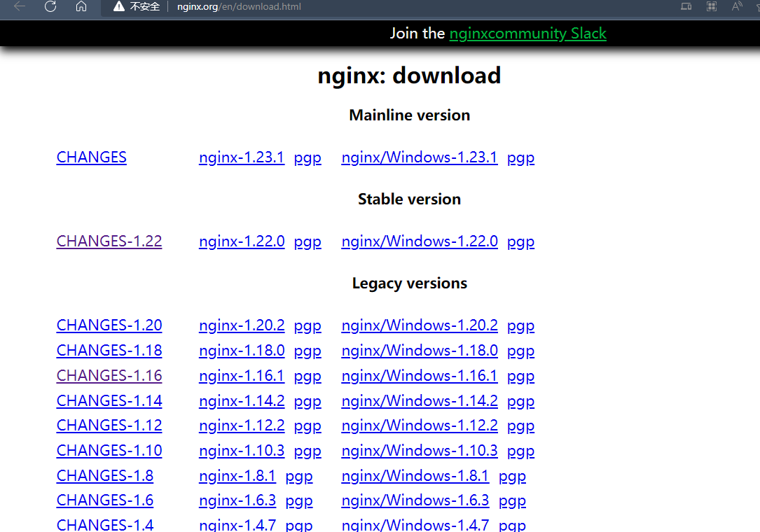This screenshot has width=760, height=532.
Task: Open pgp signature for nginx/Windows-1.23.1
Action: pos(520,158)
